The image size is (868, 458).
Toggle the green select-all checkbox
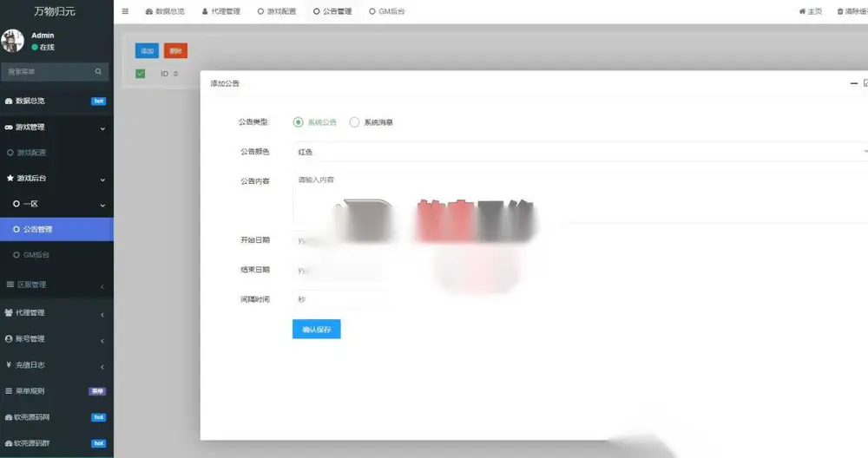click(140, 74)
